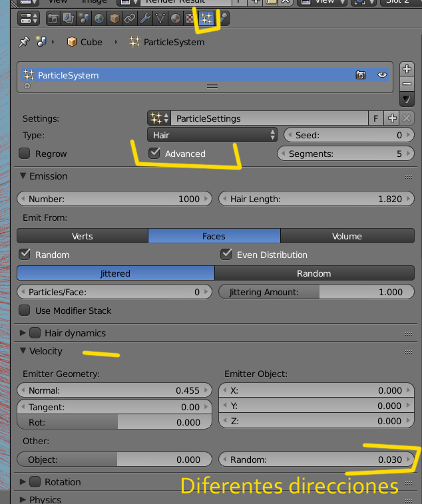Select the Random distribution button
The width and height of the screenshot is (422, 504).
click(x=314, y=273)
